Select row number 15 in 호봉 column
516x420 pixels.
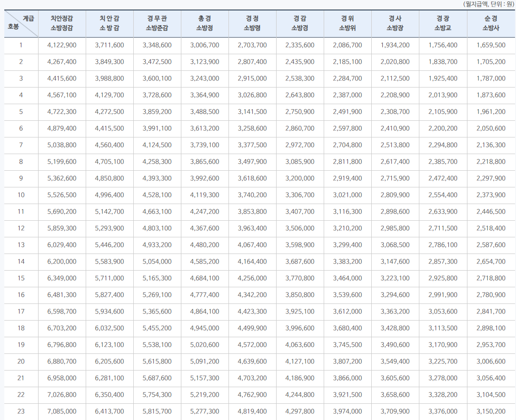(x=21, y=278)
